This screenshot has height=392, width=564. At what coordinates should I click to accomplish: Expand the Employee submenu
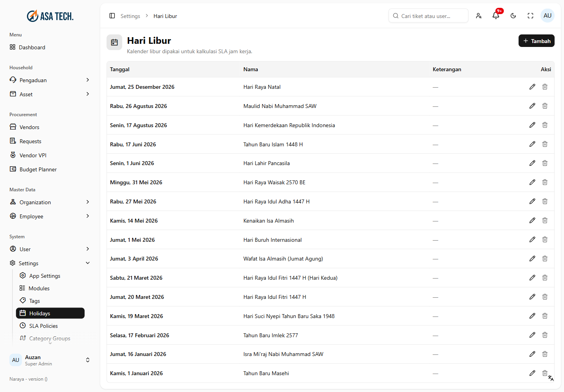(x=88, y=216)
